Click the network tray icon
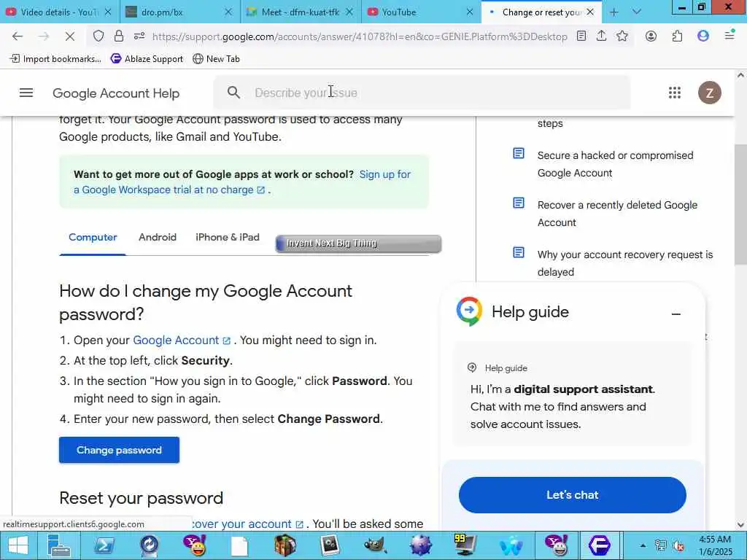This screenshot has width=747, height=560. pos(660,545)
